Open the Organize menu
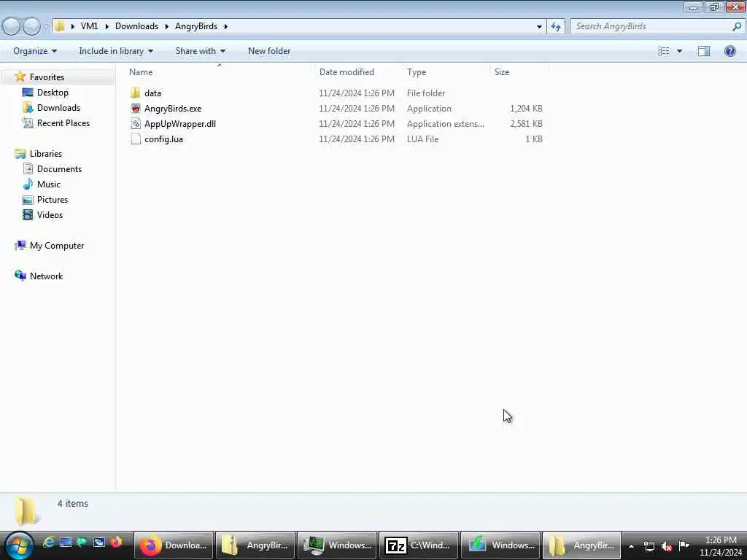This screenshot has width=747, height=560. (35, 51)
